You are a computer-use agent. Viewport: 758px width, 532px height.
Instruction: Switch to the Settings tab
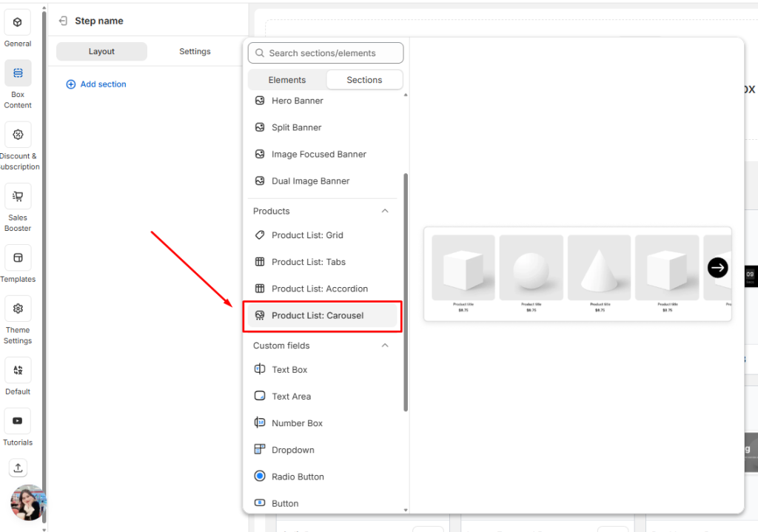195,52
